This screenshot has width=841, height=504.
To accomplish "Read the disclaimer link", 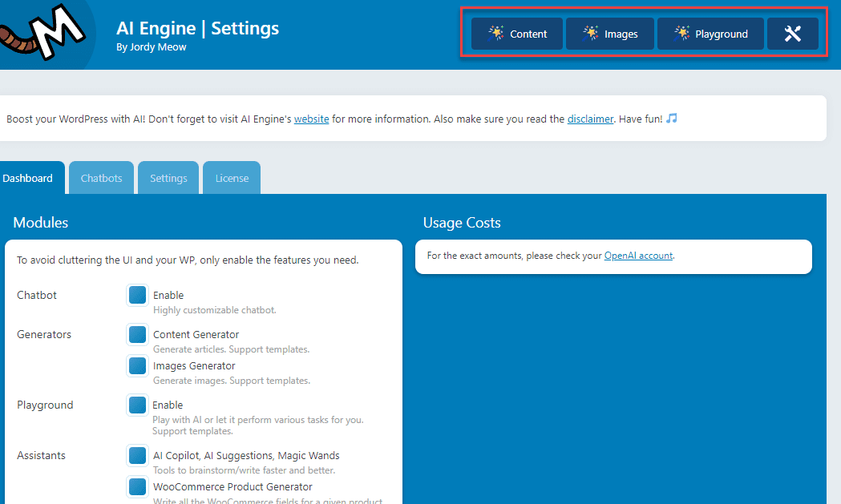I will click(x=590, y=119).
